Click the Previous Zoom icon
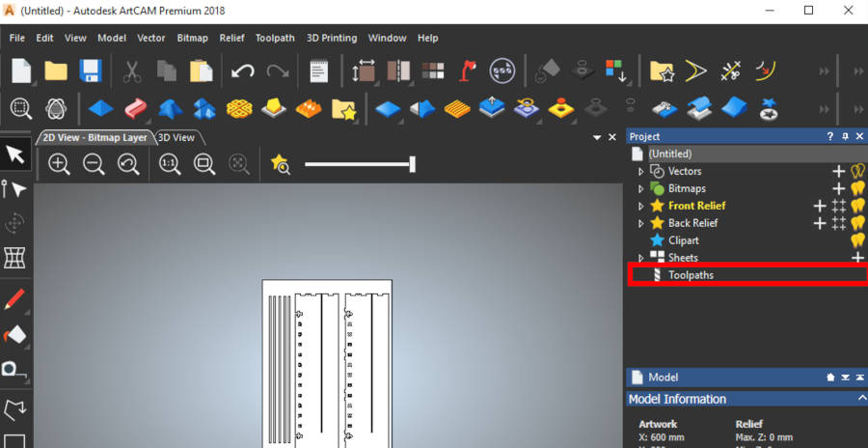 [128, 164]
